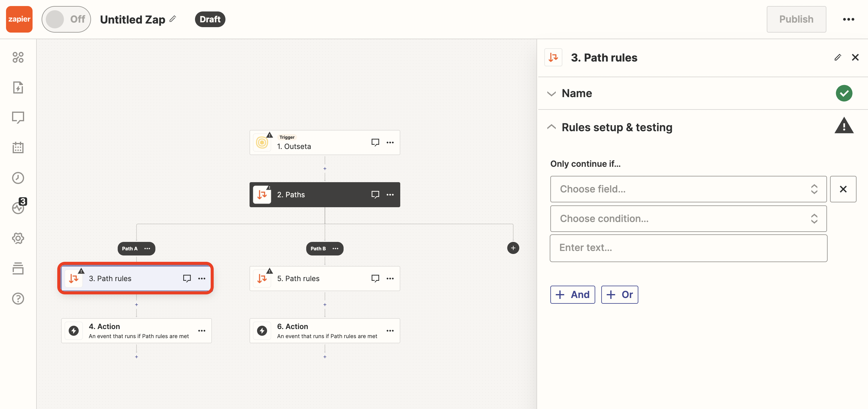
Task: Add an And rule condition
Action: click(x=573, y=294)
